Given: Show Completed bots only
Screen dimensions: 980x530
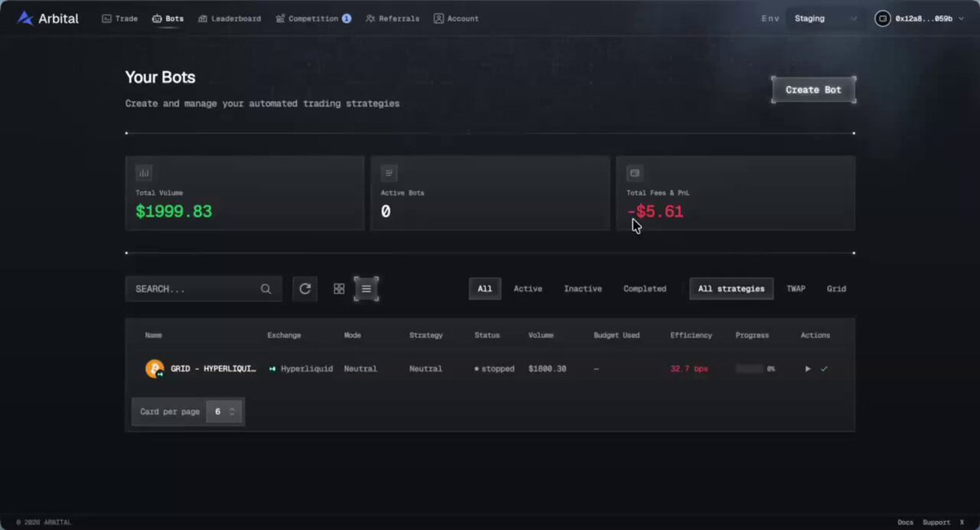Looking at the screenshot, I should tap(645, 288).
